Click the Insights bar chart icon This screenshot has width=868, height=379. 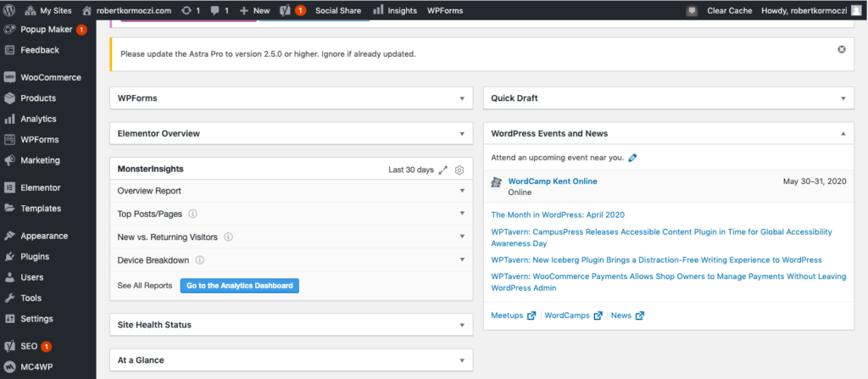click(378, 10)
